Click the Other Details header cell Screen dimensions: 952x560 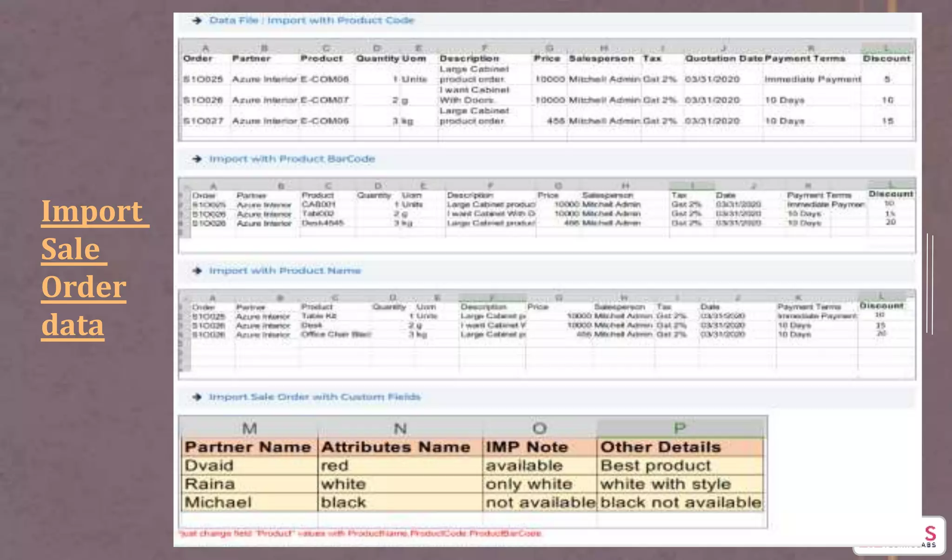[x=660, y=447]
